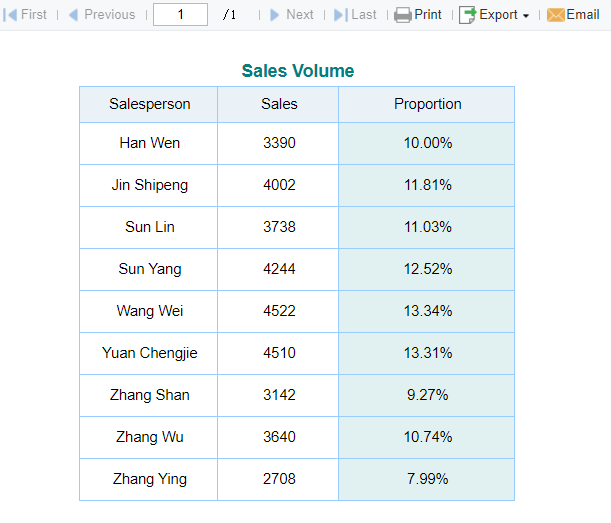
Task: Click the Next page arrow icon
Action: [x=275, y=15]
